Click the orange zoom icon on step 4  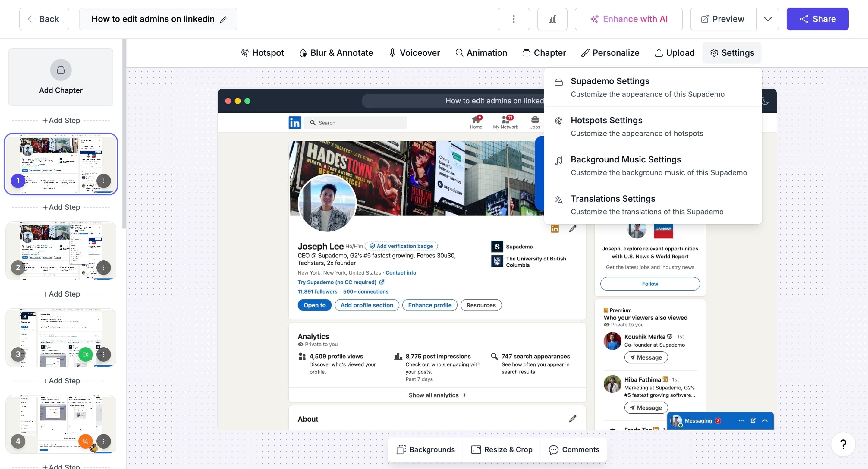(x=86, y=441)
